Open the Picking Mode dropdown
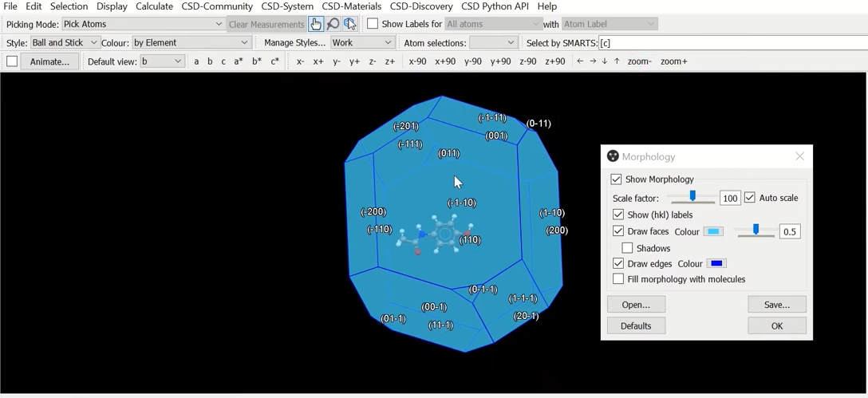 coord(144,24)
